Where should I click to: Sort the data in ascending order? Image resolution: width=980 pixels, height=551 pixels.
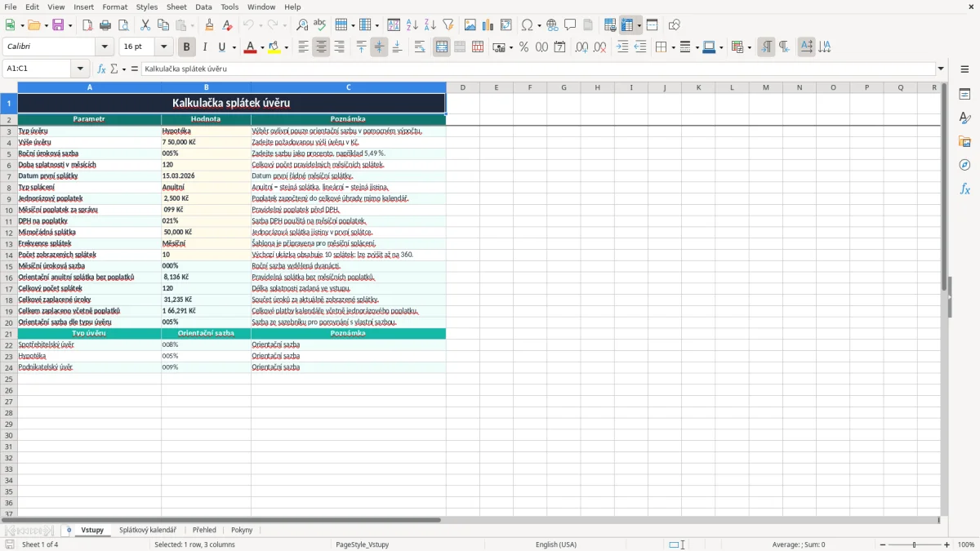(x=412, y=25)
